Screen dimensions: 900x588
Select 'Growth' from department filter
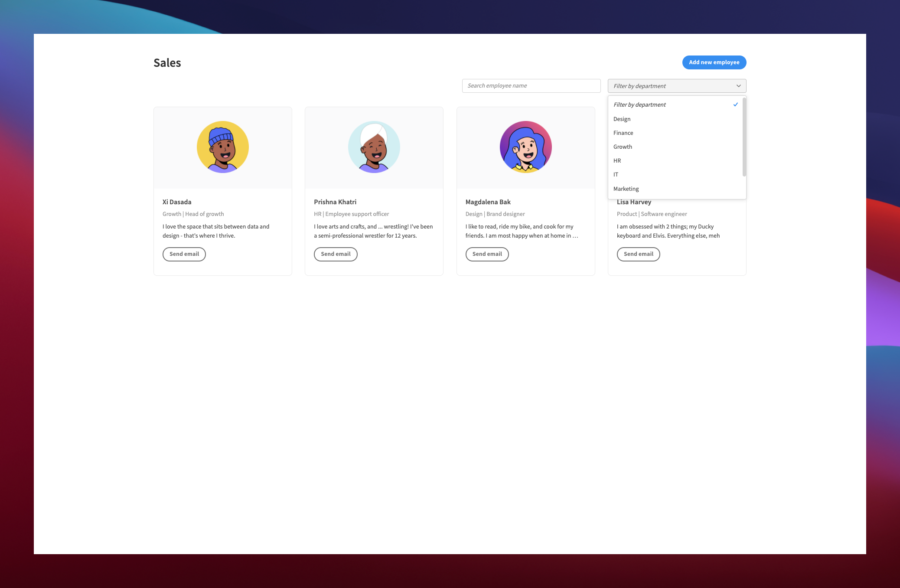coord(623,146)
